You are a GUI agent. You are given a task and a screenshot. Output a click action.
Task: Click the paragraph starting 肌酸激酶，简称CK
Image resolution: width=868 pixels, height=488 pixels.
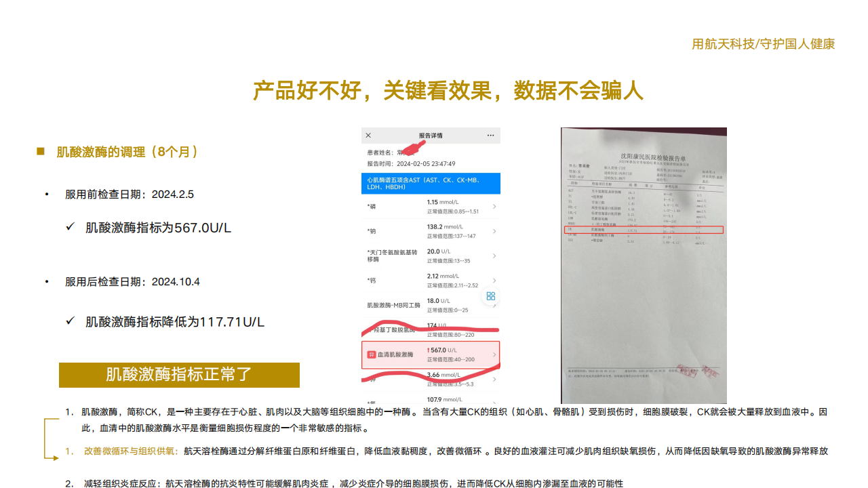tap(454, 420)
